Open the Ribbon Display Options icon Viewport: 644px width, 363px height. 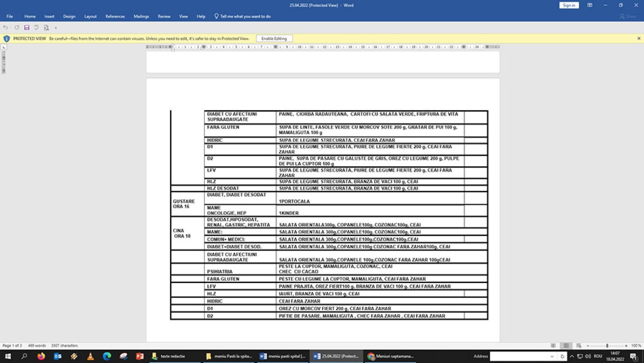pyautogui.click(x=590, y=5)
